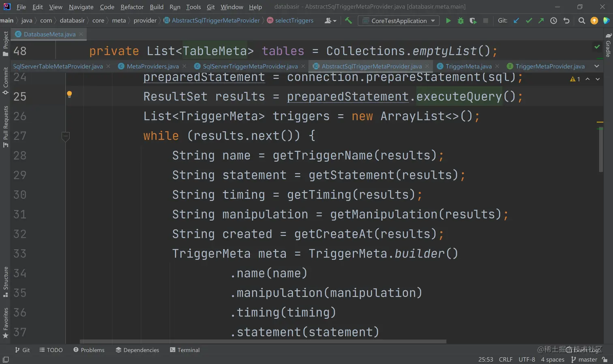Close the TriggerMeta.java tab
Image resolution: width=613 pixels, height=364 pixels.
coord(497,66)
